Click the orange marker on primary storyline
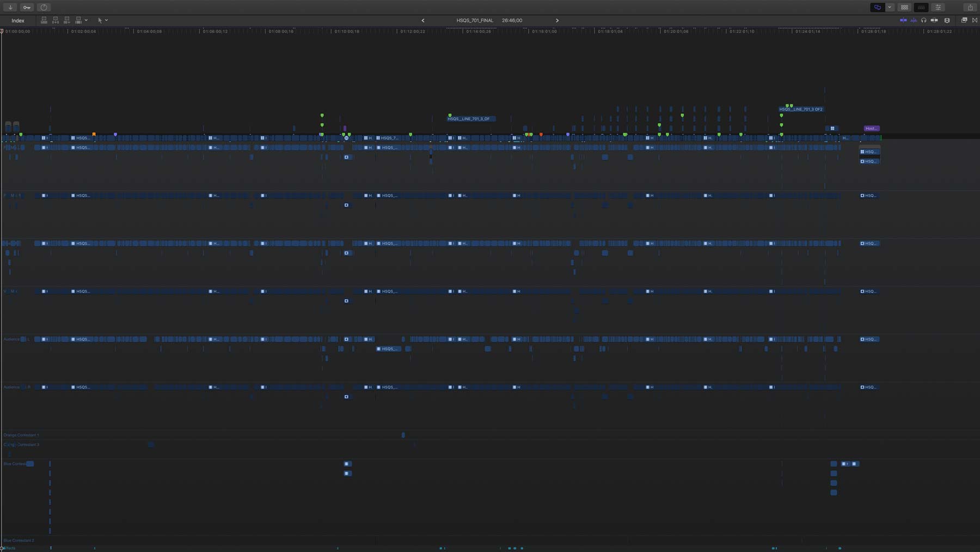 [94, 134]
